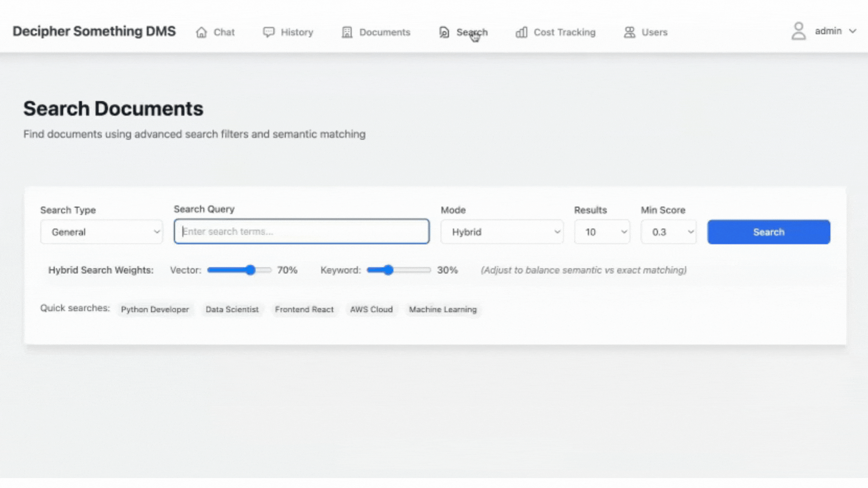Screen dimensions: 868x488
Task: Select the Python Developer quick search
Action: pos(155,310)
